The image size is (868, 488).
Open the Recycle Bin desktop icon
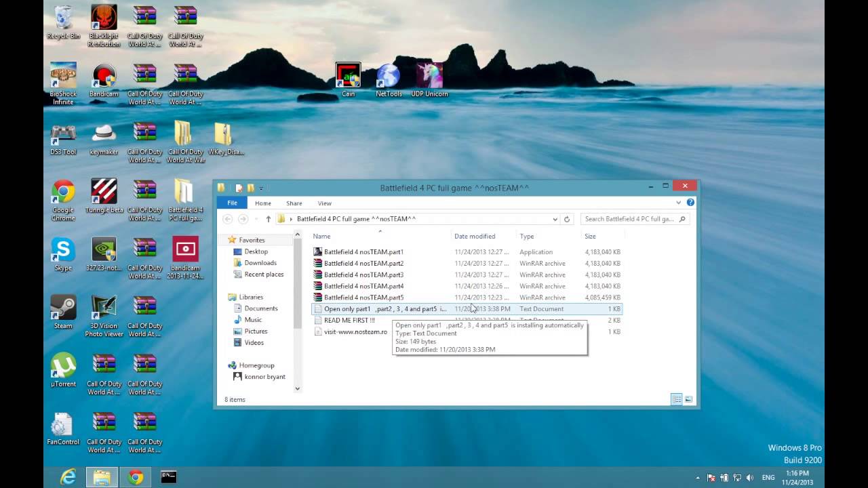63,22
